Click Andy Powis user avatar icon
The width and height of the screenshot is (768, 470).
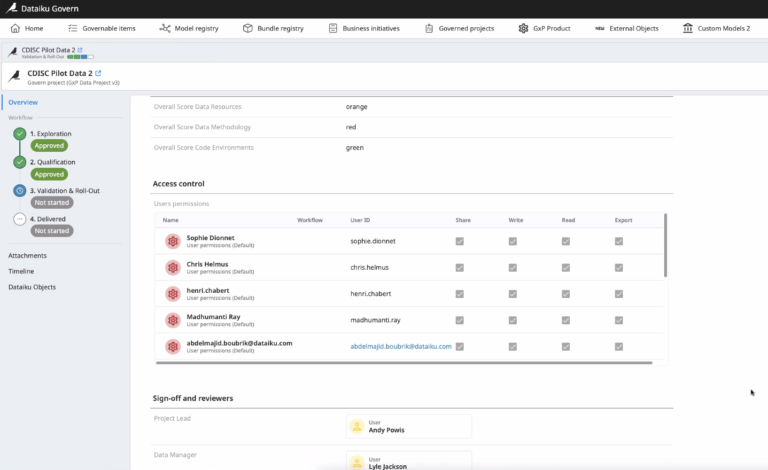click(x=357, y=426)
